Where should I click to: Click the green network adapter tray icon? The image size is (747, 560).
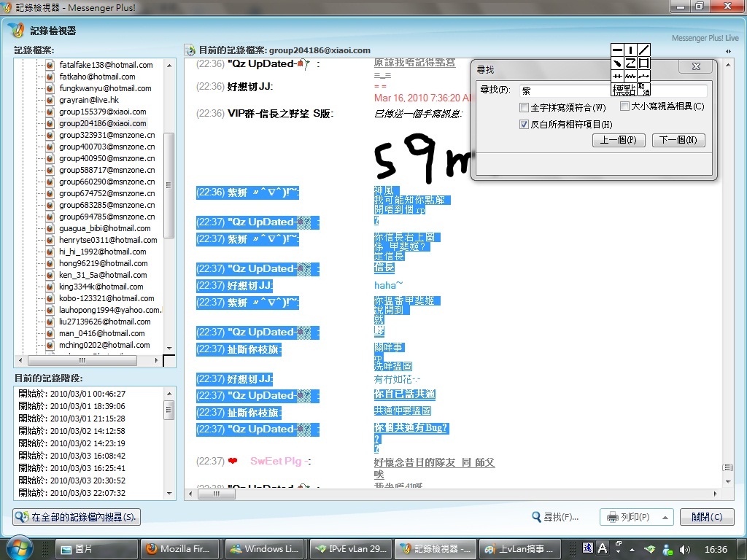[650, 549]
